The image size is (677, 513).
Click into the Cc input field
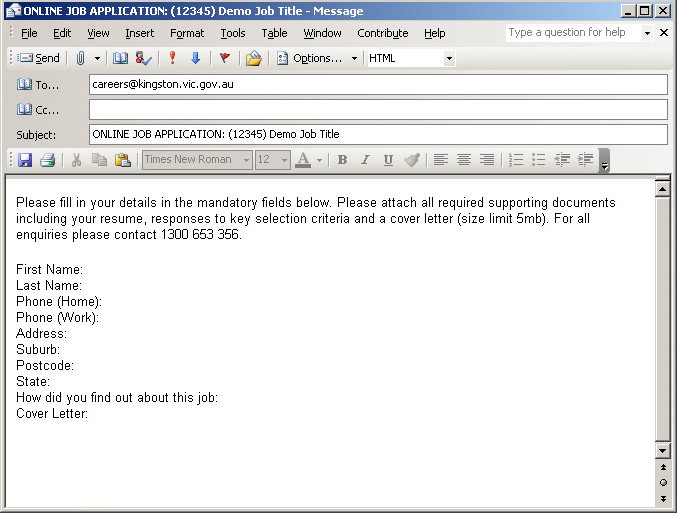pyautogui.click(x=378, y=109)
